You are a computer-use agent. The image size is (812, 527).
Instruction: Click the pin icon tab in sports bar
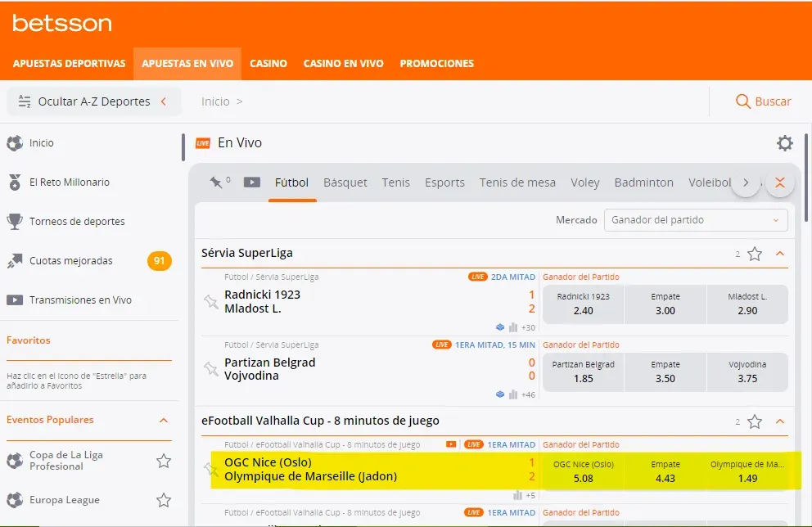click(x=217, y=182)
